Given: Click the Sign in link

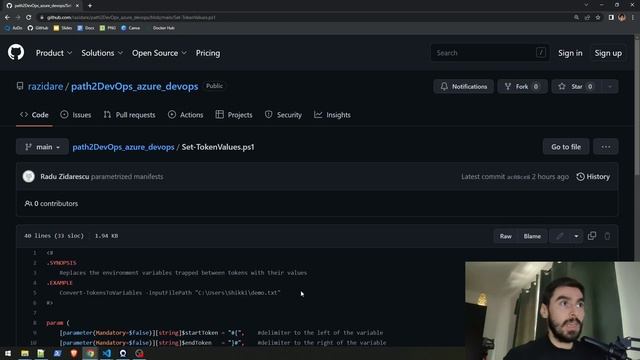Looking at the screenshot, I should pyautogui.click(x=570, y=53).
